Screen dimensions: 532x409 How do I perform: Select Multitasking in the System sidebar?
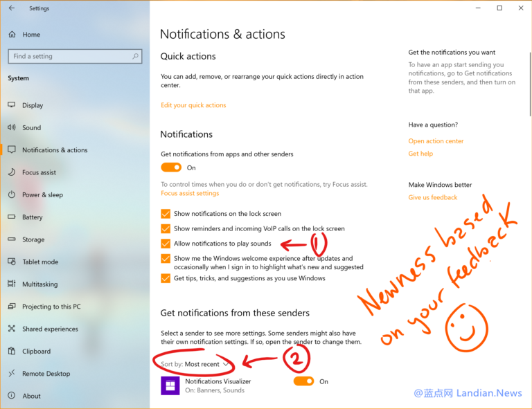40,284
